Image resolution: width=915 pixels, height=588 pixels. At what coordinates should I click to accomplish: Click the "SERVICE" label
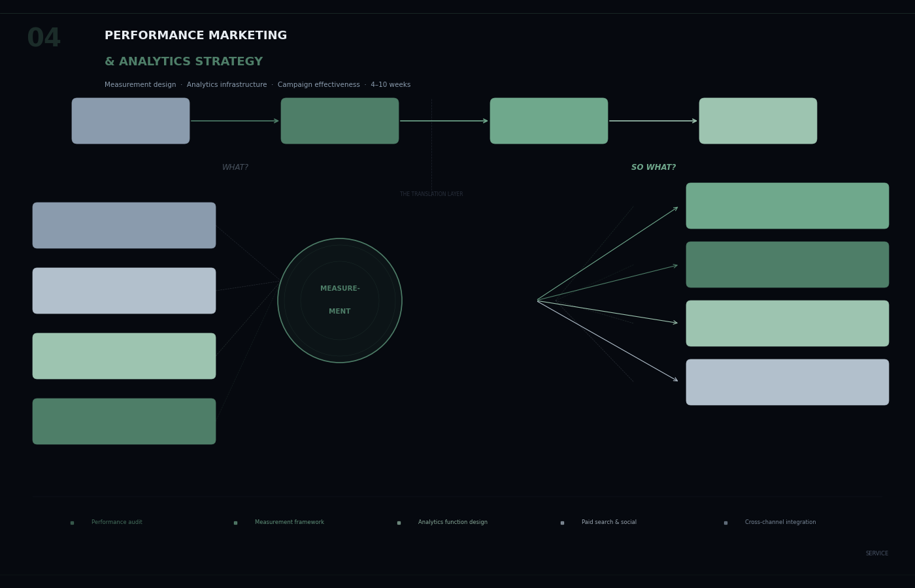877,554
